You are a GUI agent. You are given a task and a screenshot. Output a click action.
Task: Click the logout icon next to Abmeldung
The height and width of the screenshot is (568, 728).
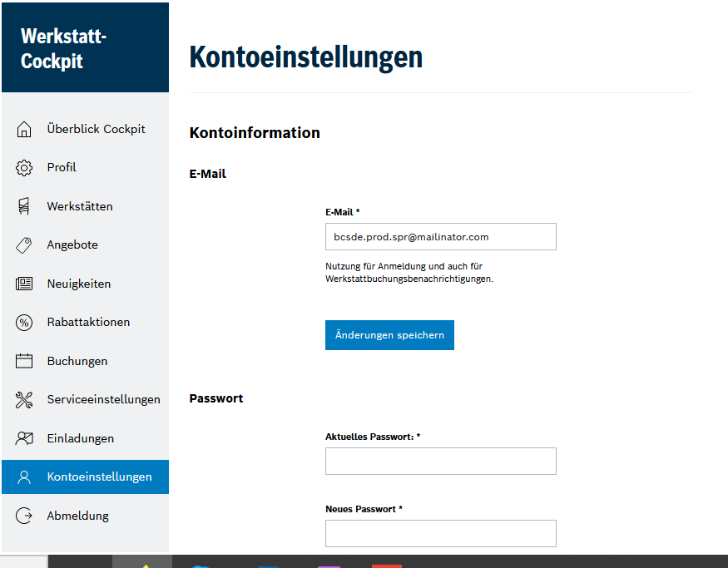pyautogui.click(x=24, y=516)
